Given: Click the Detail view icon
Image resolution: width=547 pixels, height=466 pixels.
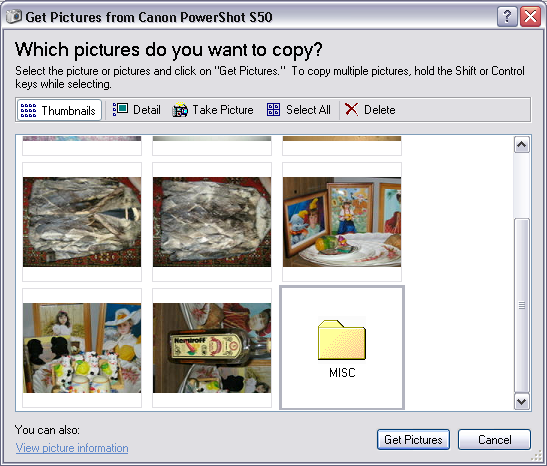Looking at the screenshot, I should tap(120, 110).
